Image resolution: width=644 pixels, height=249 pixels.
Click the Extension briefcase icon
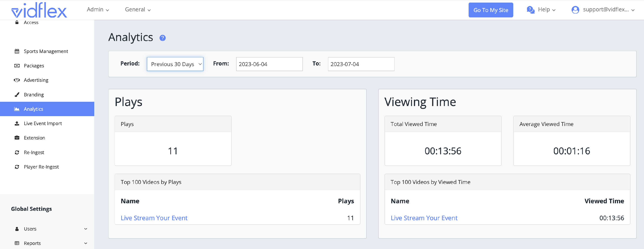[17, 138]
